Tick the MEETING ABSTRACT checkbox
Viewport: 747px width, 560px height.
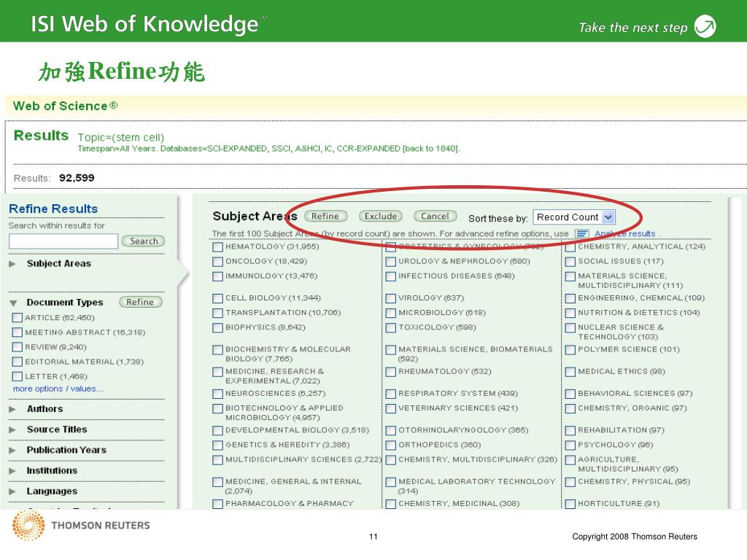[x=18, y=332]
